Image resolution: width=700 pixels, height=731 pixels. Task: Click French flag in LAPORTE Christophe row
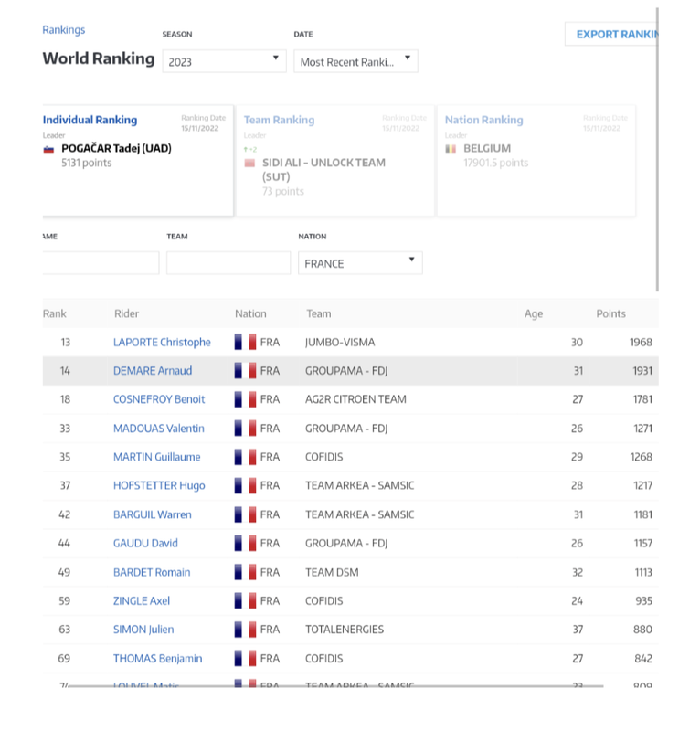245,342
